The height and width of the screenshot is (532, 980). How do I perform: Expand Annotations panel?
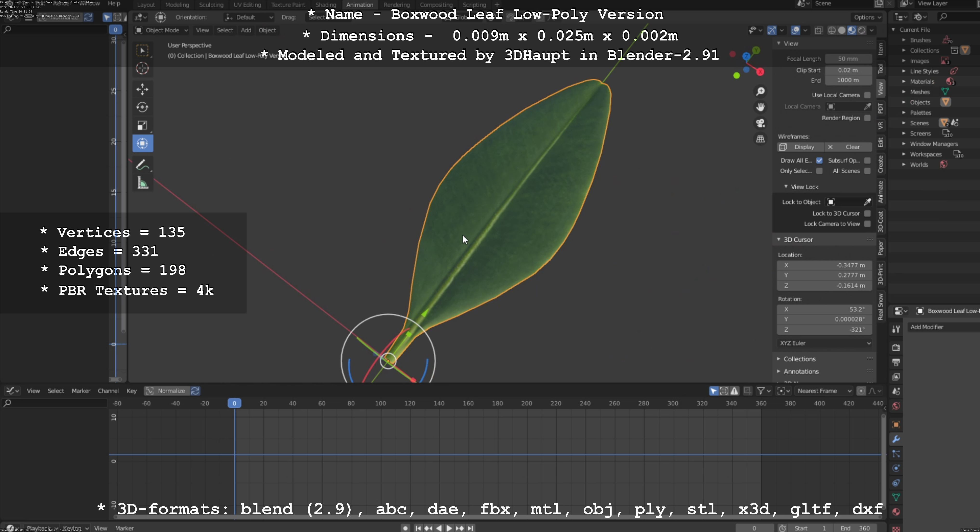pyautogui.click(x=801, y=372)
